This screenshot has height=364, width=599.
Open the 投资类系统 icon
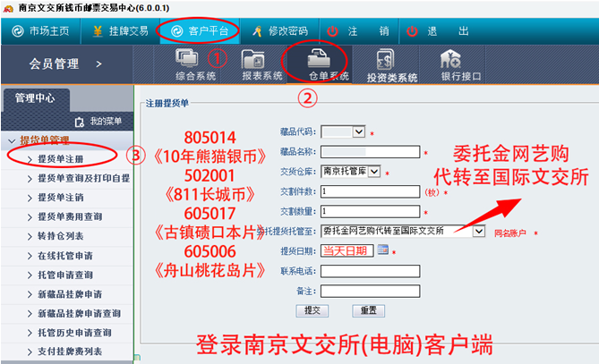click(392, 65)
